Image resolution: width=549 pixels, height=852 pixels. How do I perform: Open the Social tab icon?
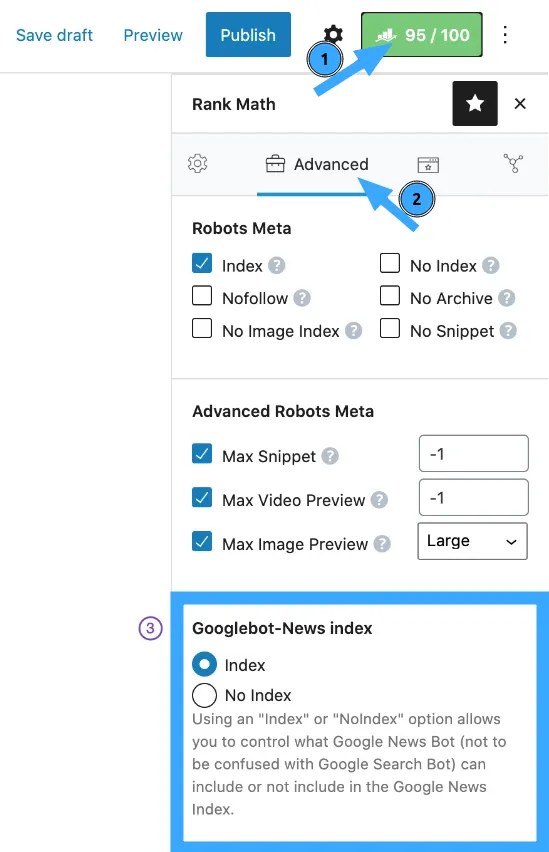point(513,163)
